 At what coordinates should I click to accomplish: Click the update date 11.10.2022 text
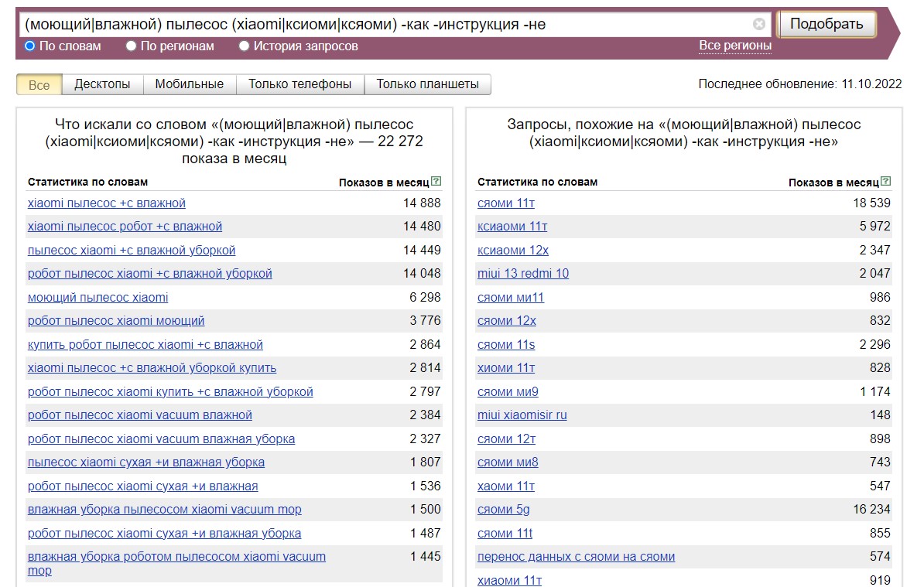pyautogui.click(x=871, y=84)
